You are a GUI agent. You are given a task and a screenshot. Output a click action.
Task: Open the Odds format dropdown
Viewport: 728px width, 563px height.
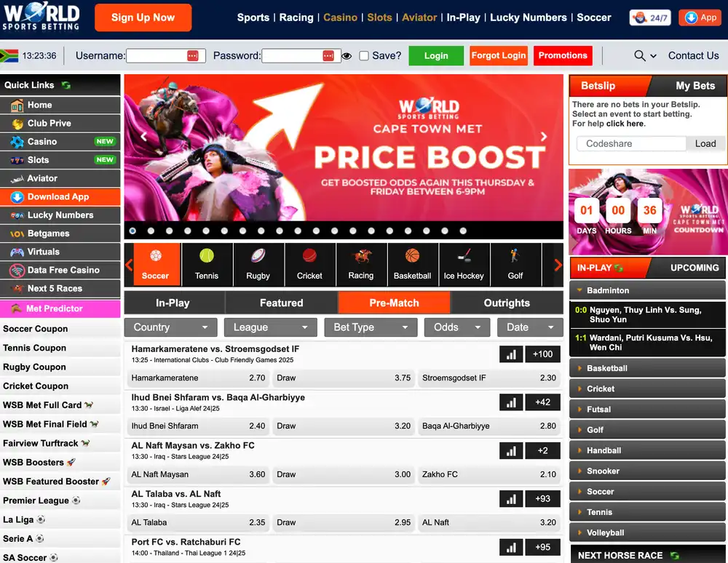[x=457, y=327]
